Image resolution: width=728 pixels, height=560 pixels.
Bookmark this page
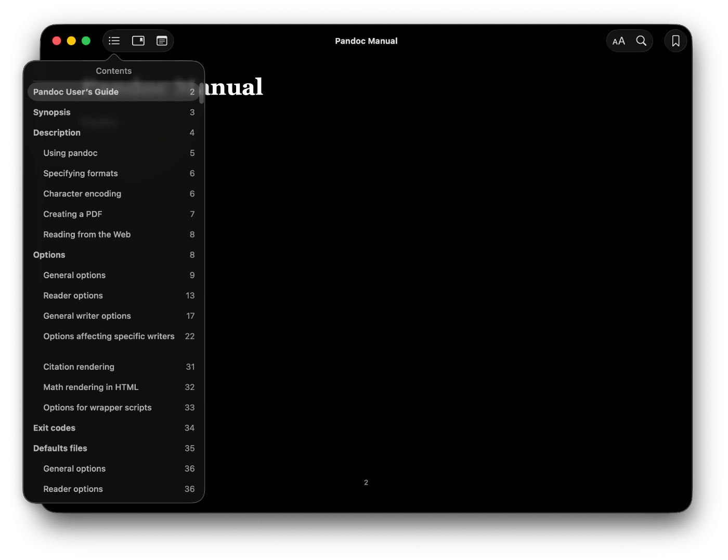pos(675,41)
